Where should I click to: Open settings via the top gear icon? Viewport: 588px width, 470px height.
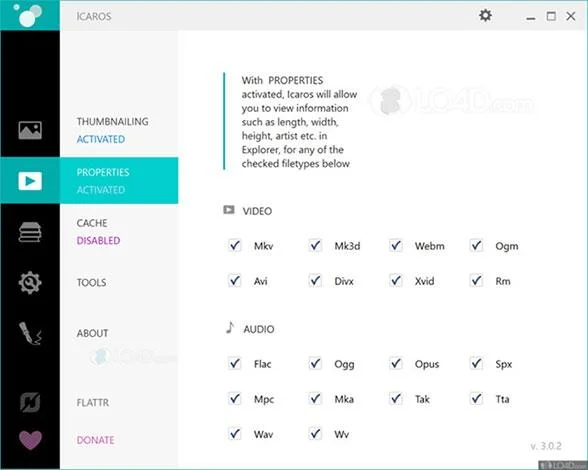[x=485, y=15]
